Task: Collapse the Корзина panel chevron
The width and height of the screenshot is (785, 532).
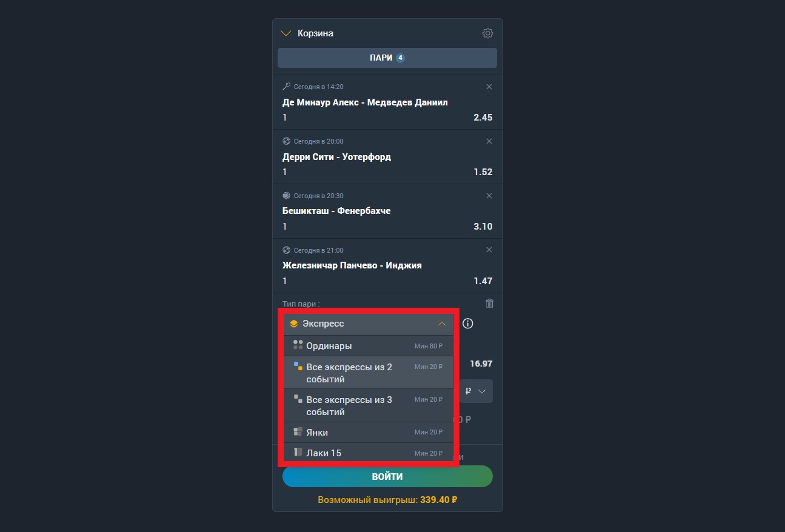Action: [287, 33]
